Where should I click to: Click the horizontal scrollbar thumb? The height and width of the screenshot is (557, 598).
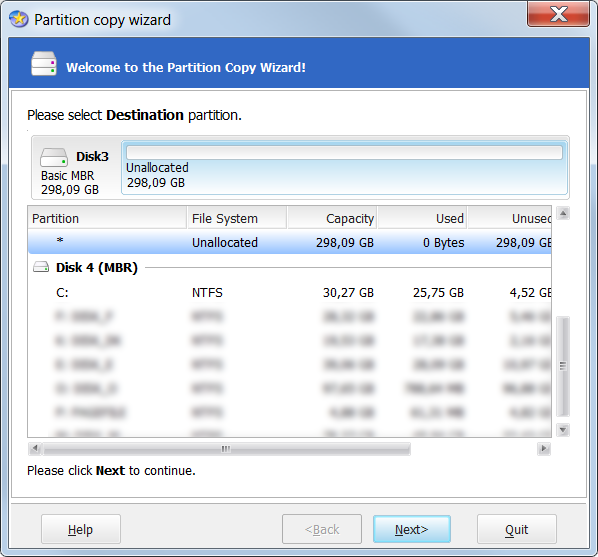coord(227,449)
